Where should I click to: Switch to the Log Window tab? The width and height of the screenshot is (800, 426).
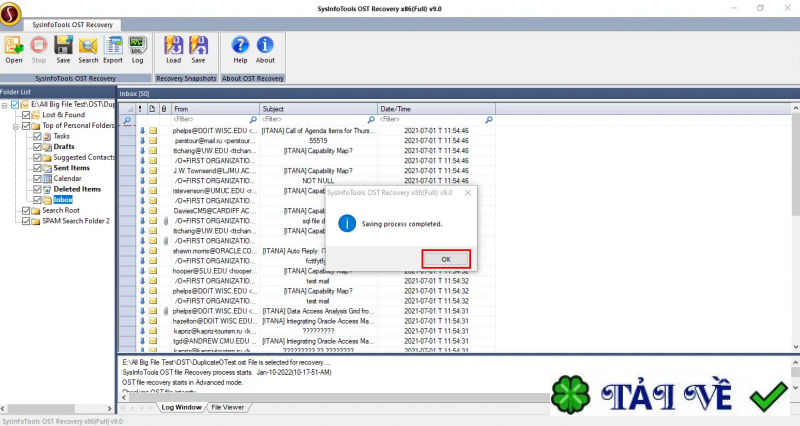click(x=182, y=408)
